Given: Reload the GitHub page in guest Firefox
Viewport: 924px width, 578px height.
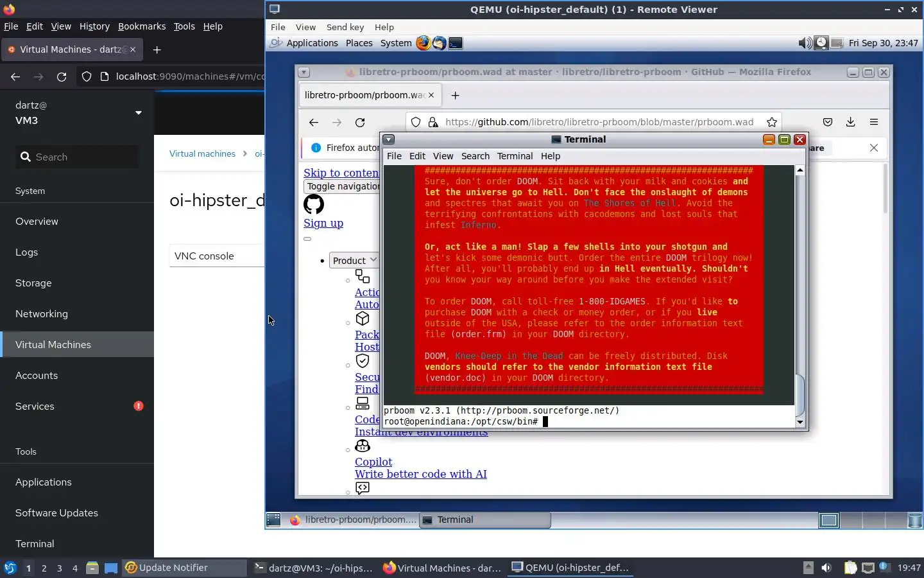Looking at the screenshot, I should tap(360, 122).
